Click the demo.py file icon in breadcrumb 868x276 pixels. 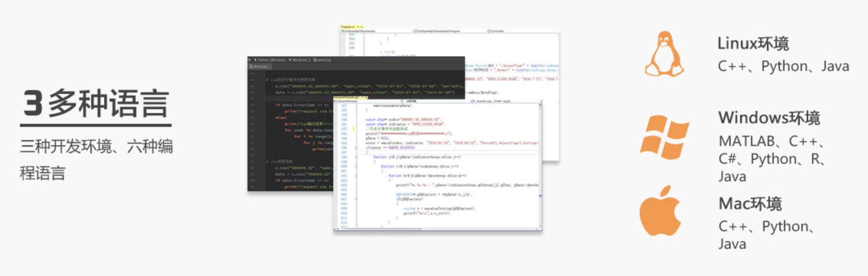(315, 60)
